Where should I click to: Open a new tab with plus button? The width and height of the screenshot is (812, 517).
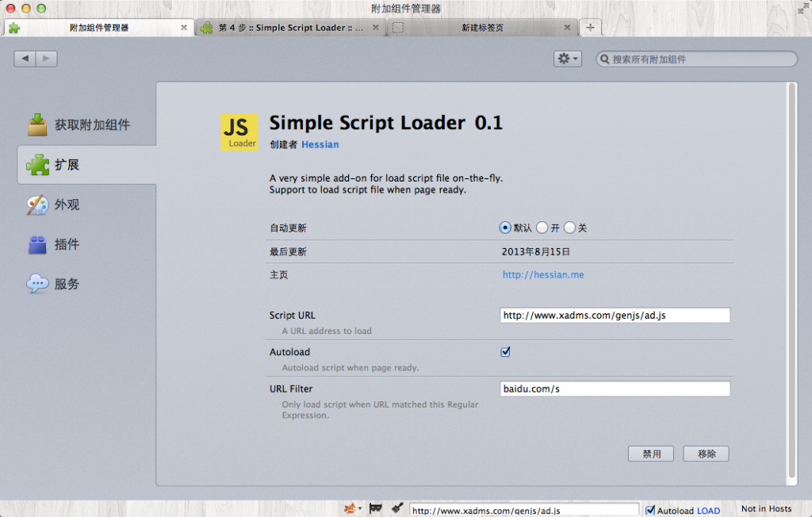590,28
